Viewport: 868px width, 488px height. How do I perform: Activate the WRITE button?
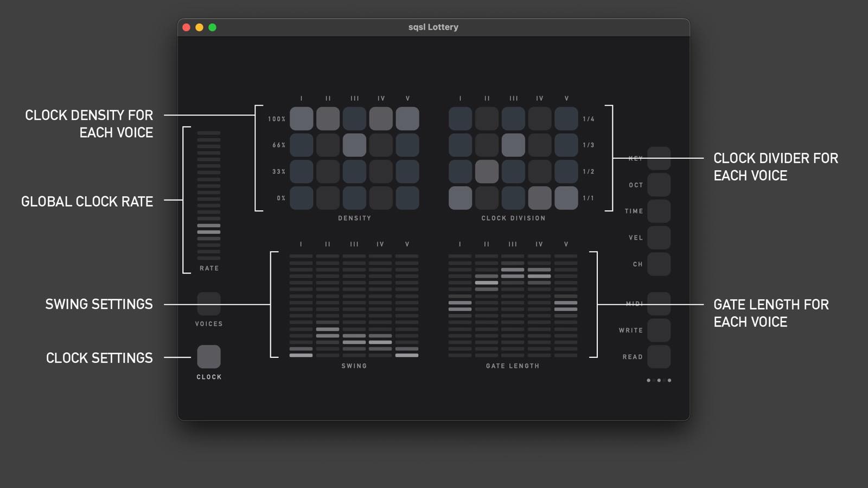tap(659, 330)
